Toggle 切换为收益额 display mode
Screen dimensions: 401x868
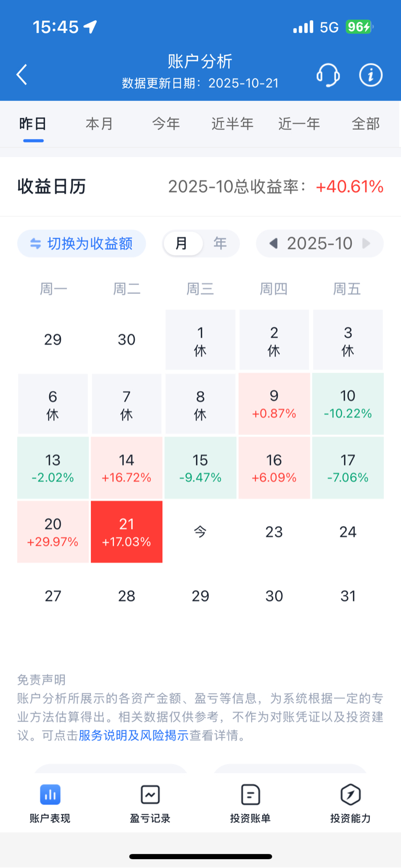click(81, 244)
